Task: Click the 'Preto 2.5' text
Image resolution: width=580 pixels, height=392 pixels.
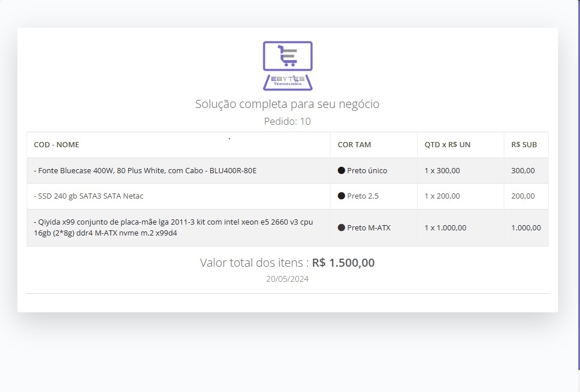Action: 363,196
